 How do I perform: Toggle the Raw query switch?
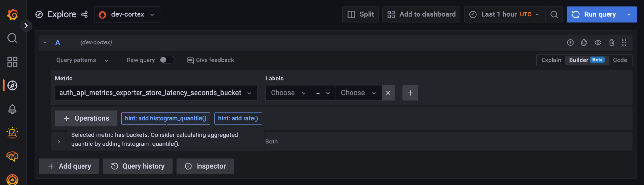[167, 60]
